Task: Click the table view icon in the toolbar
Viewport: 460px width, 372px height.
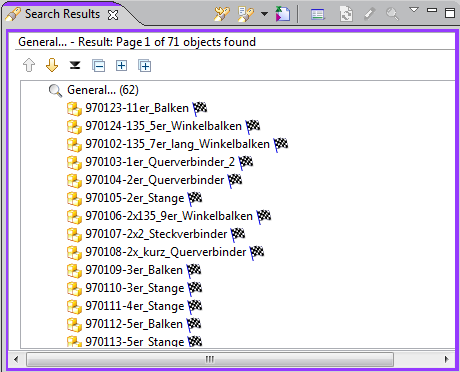Action: coord(317,15)
